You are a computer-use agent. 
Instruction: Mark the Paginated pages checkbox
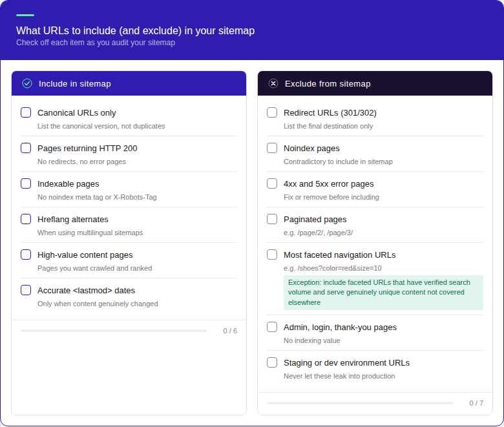tap(272, 219)
